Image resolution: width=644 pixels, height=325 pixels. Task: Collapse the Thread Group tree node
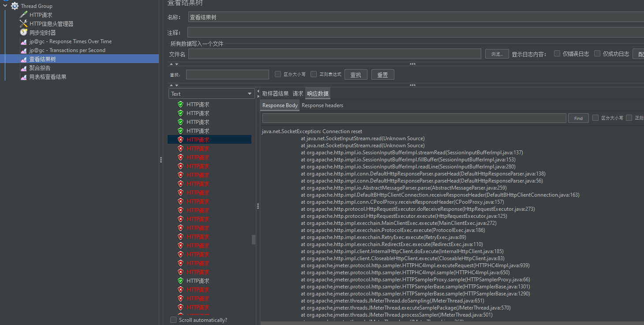coord(5,6)
